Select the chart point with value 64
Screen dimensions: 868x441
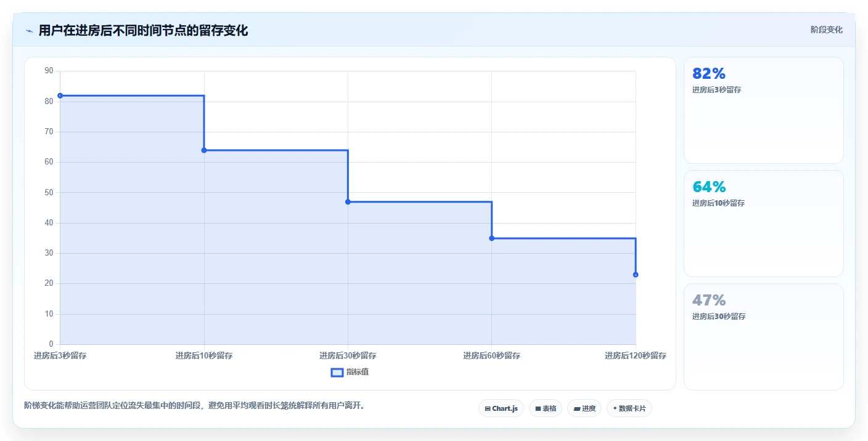tap(204, 150)
